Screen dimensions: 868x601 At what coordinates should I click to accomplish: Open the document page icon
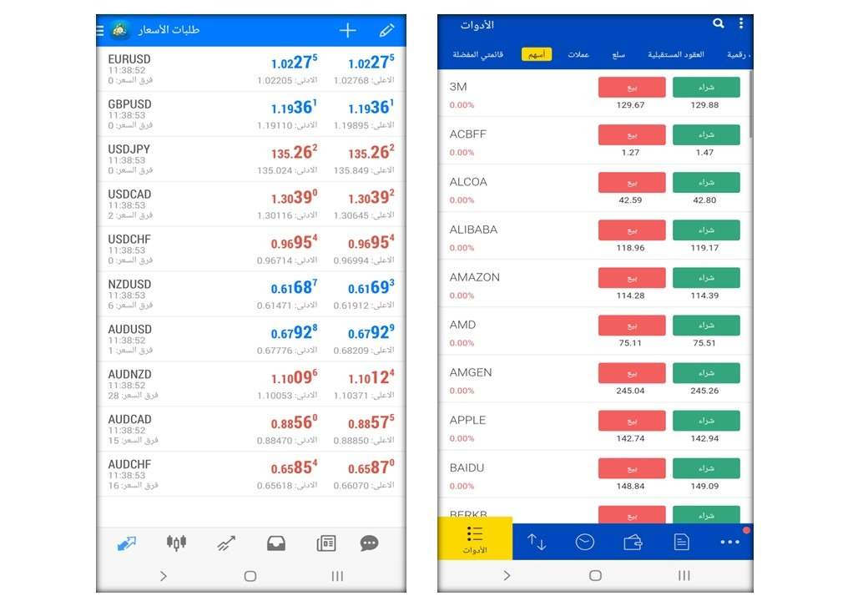click(681, 542)
